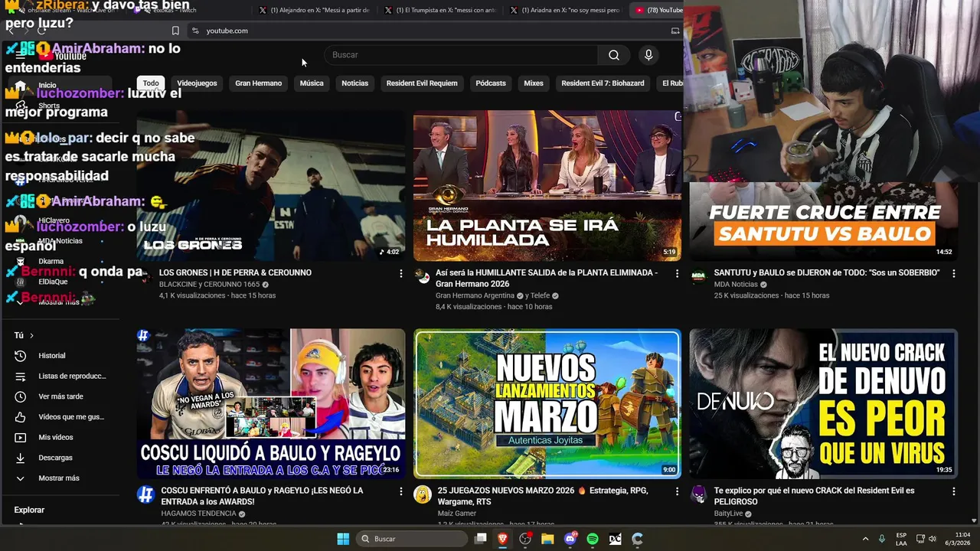The height and width of the screenshot is (551, 980).
Task: Open Gran Hermano Argentina channel avatar
Action: point(423,276)
